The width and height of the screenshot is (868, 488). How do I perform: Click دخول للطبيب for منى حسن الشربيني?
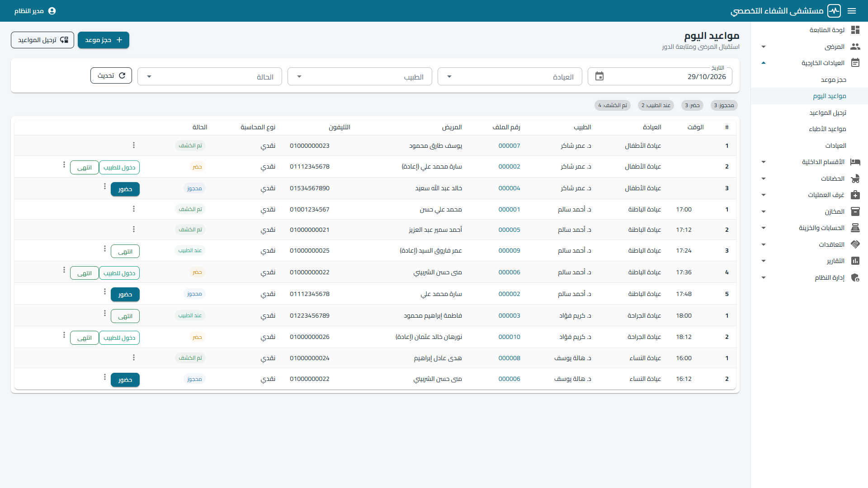point(119,273)
